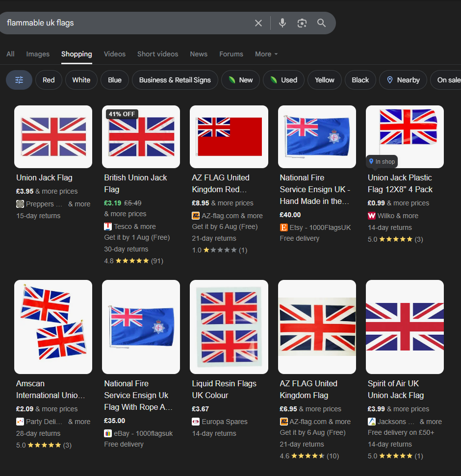The width and height of the screenshot is (461, 476).
Task: Toggle the White colour filter chip
Action: click(81, 80)
